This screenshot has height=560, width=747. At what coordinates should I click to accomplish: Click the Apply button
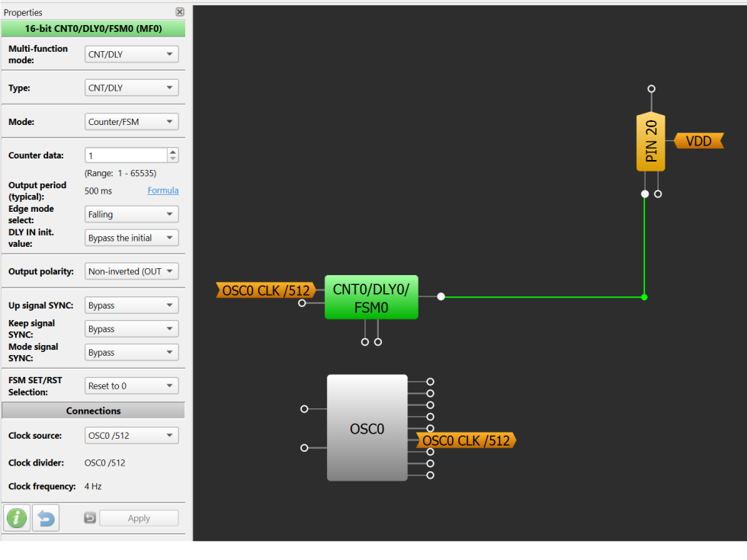coord(139,518)
